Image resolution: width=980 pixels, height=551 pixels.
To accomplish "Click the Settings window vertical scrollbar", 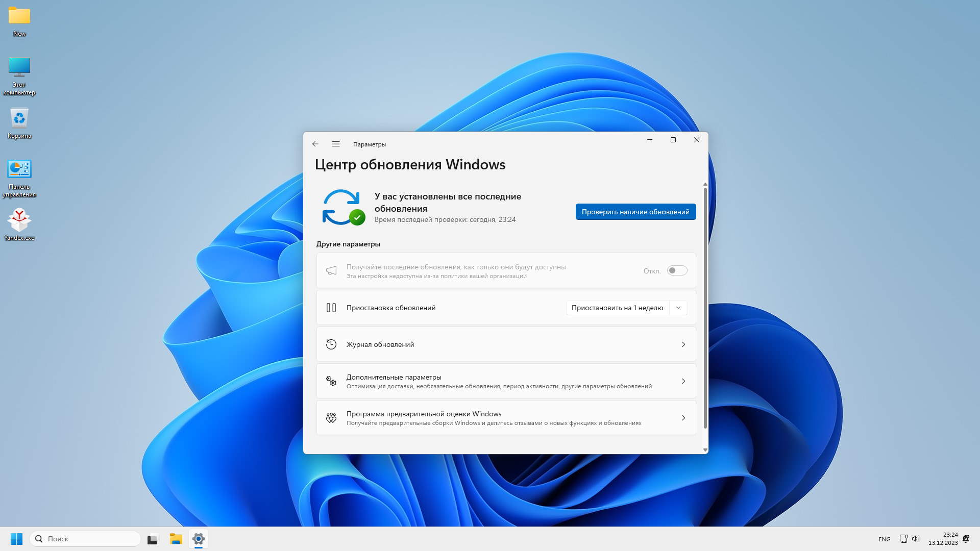I will click(705, 306).
